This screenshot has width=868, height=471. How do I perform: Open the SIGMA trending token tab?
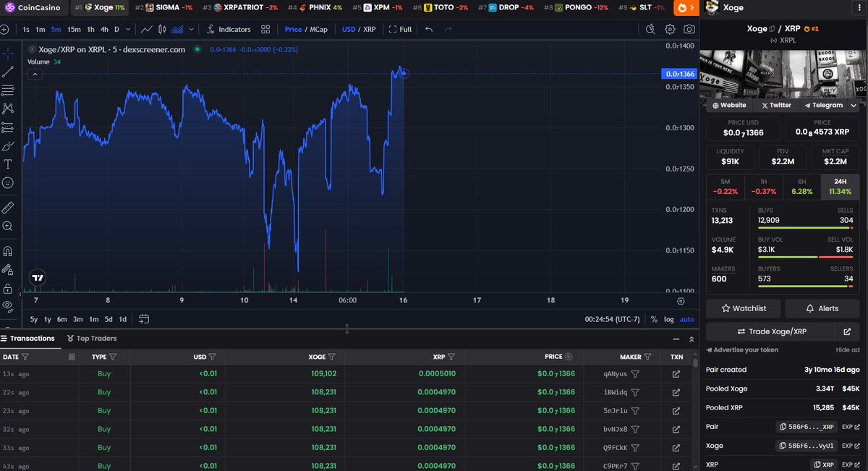(163, 7)
